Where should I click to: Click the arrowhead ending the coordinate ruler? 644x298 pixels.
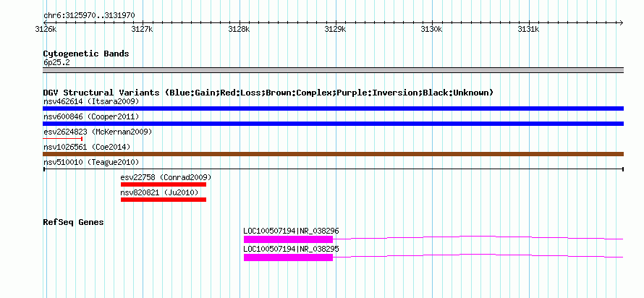click(621, 22)
